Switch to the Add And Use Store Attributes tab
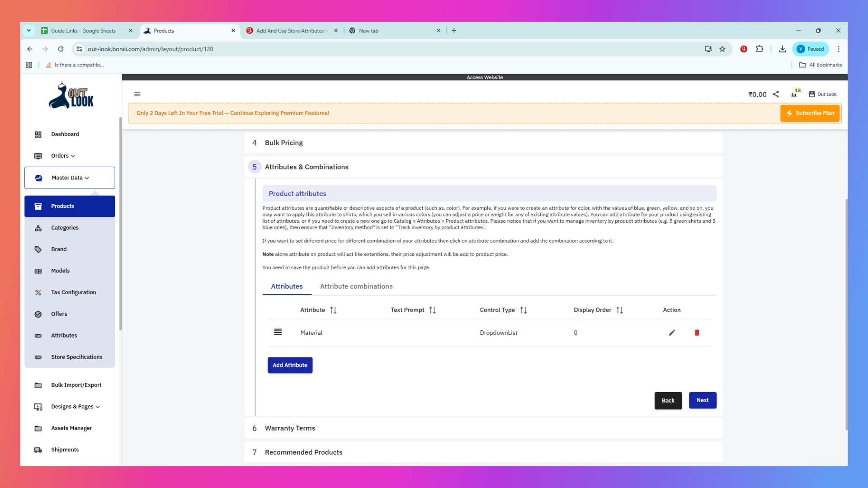The image size is (868, 488). 292,30
